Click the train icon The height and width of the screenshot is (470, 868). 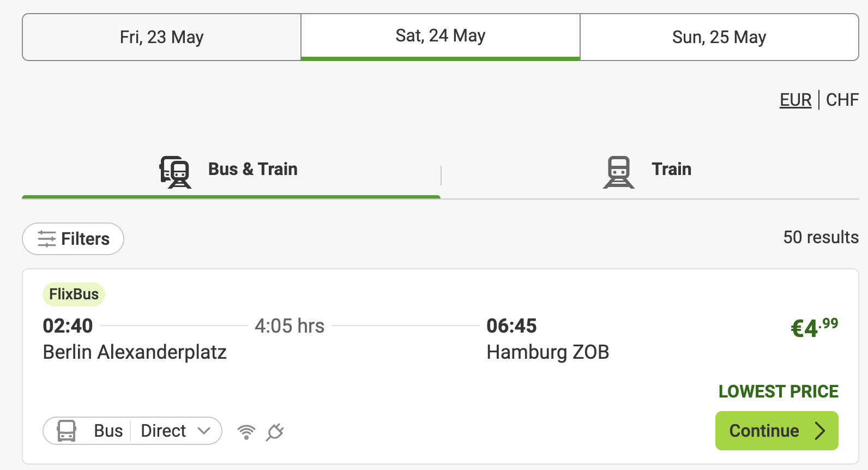pyautogui.click(x=619, y=172)
